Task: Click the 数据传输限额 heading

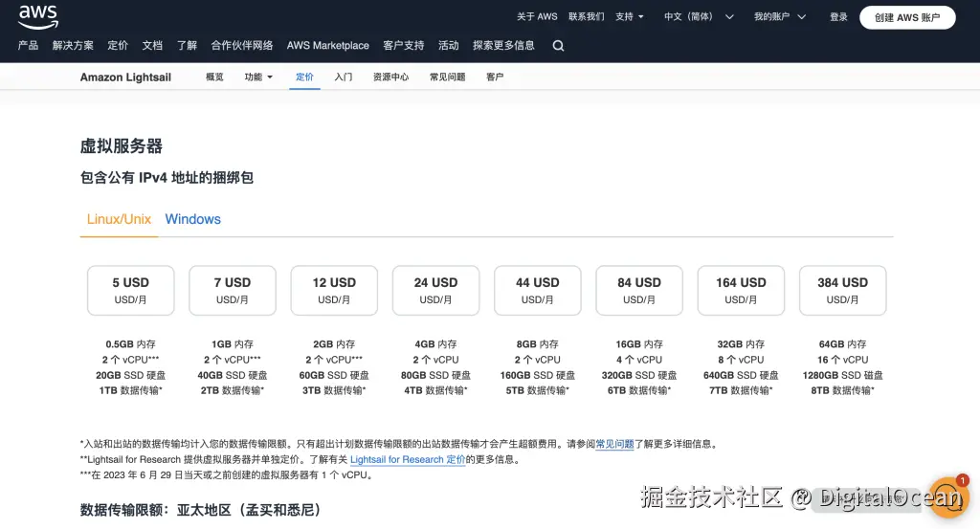Action: pyautogui.click(x=201, y=510)
